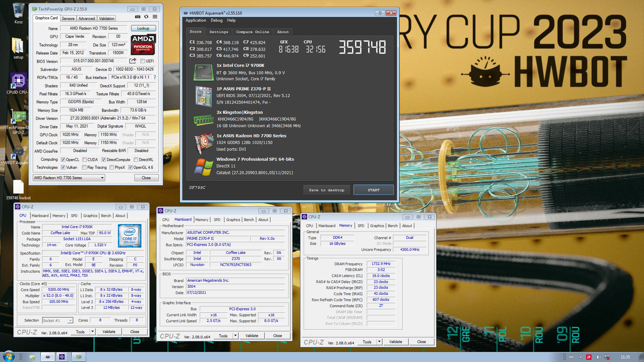Click the Intel Core i7 logo in CPU-Z
The width and height of the screenshot is (644, 362).
[x=129, y=236]
